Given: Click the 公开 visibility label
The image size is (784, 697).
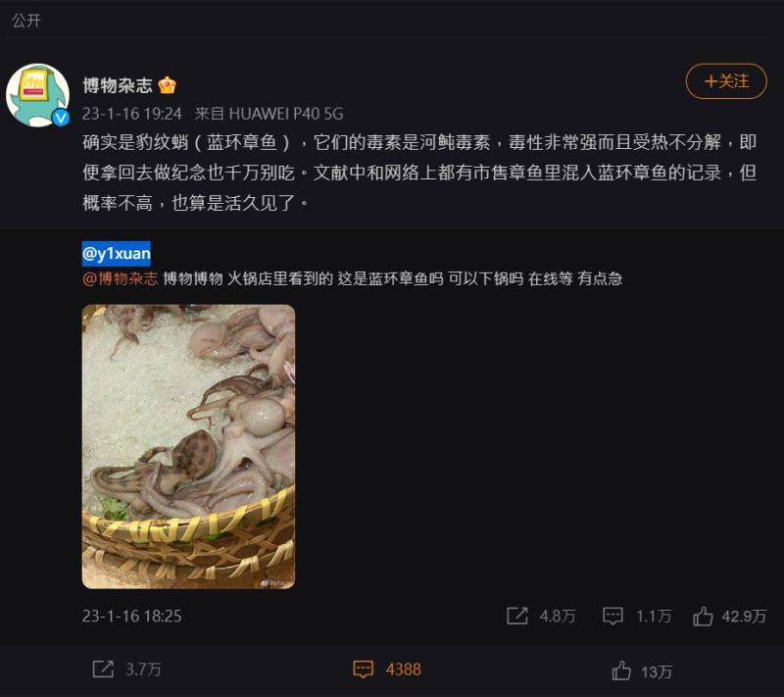Looking at the screenshot, I should click(26, 21).
